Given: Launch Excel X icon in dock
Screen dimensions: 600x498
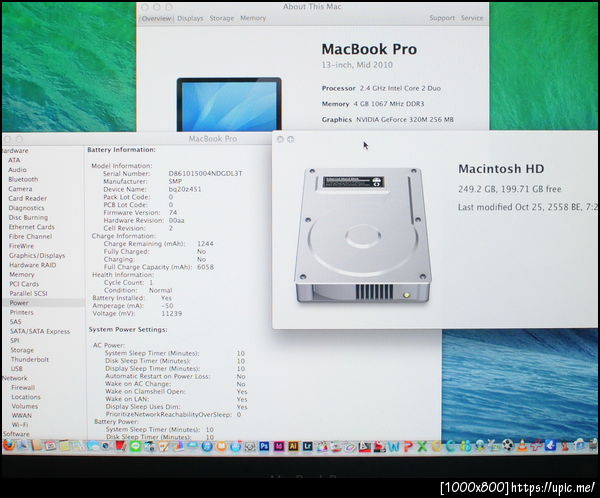Looking at the screenshot, I should 422,447.
